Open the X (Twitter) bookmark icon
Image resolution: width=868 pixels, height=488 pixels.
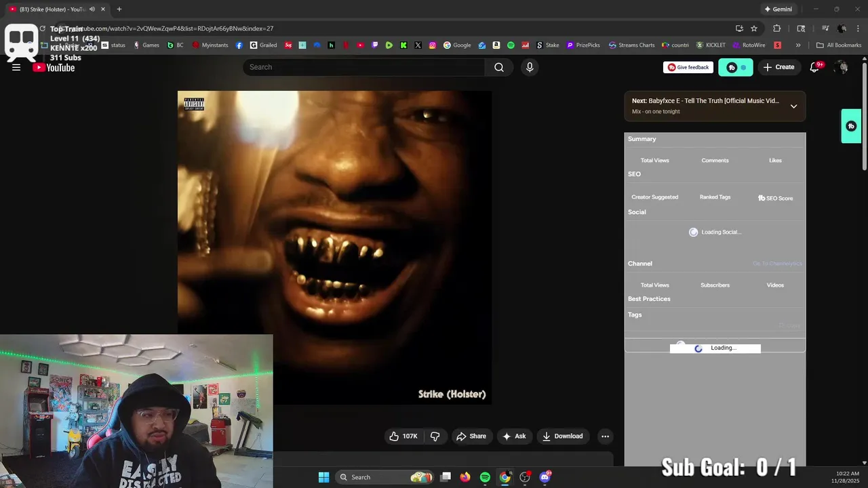(418, 45)
